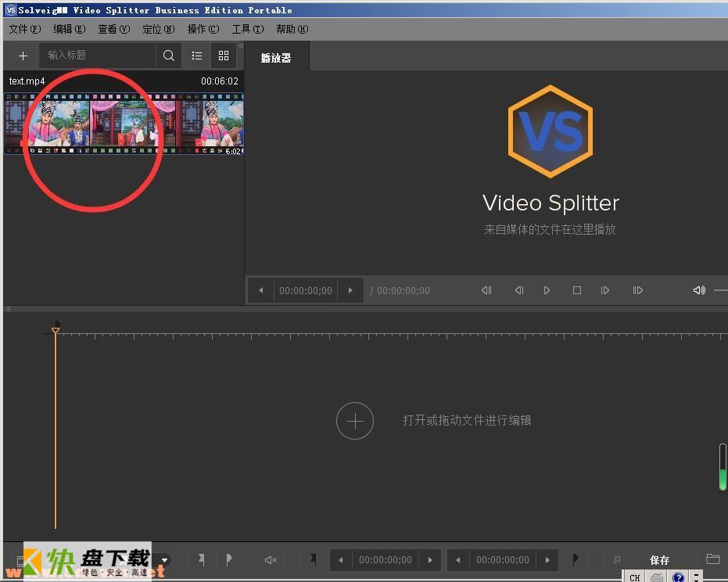The image size is (728, 582).
Task: Select the 播放器 tab
Action: (x=276, y=58)
